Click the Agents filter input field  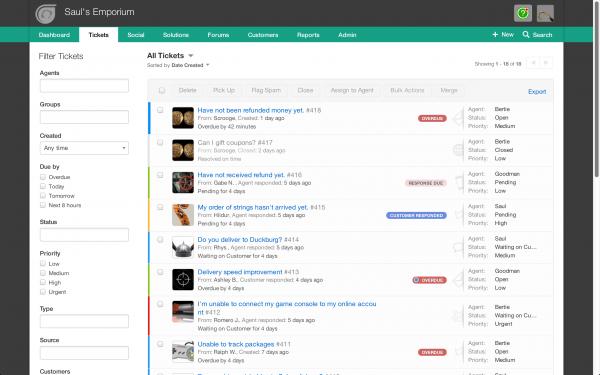tap(84, 86)
